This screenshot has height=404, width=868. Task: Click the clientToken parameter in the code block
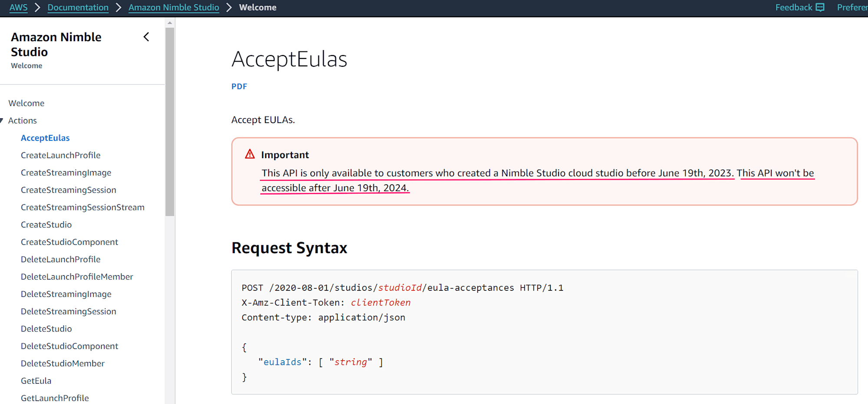(381, 303)
